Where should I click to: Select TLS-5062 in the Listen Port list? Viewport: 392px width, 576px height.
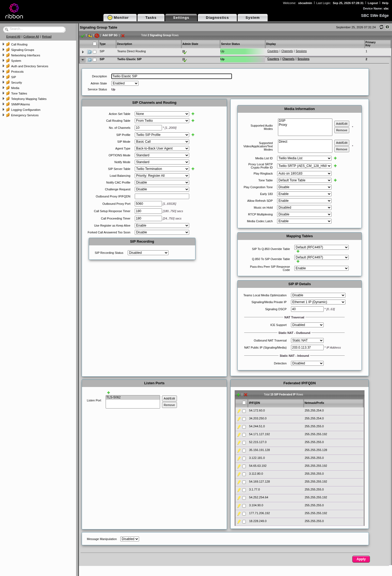(133, 398)
